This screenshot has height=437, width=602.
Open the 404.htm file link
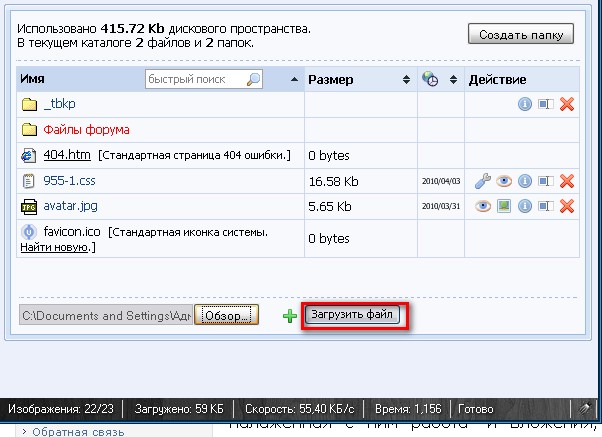click(67, 155)
